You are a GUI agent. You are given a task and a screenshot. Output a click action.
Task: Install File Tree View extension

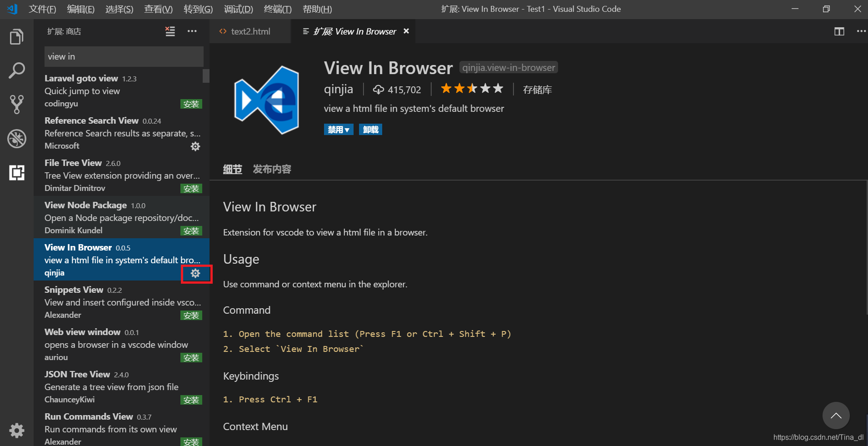191,189
